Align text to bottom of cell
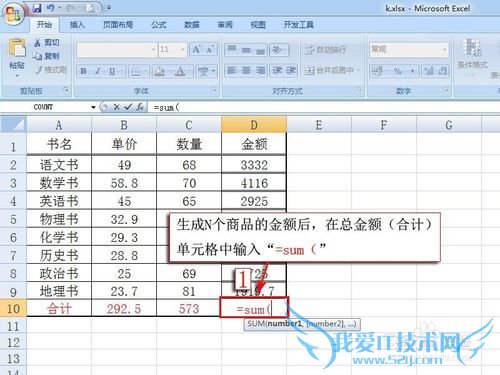The width and height of the screenshot is (500, 375). coord(260,50)
